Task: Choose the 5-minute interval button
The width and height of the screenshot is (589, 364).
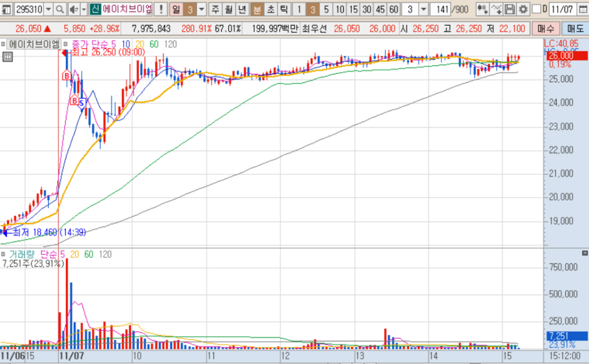Action: pyautogui.click(x=326, y=9)
